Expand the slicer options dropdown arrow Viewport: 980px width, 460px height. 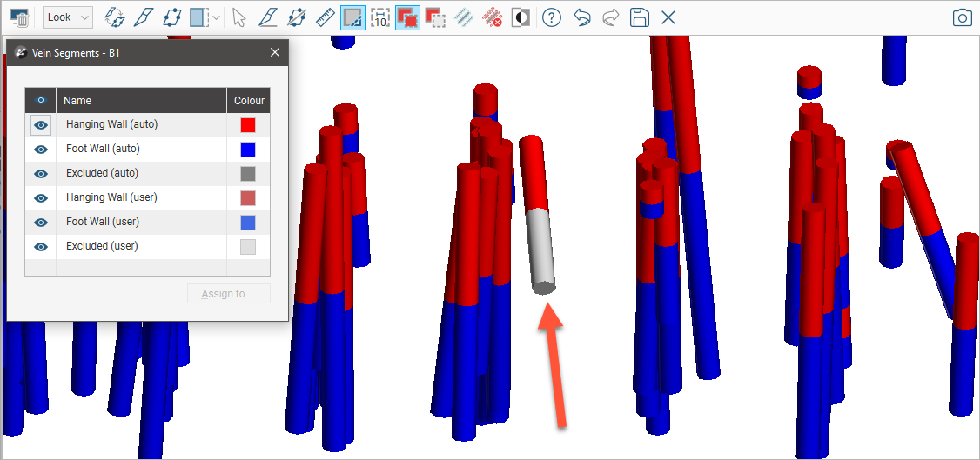pos(216,17)
